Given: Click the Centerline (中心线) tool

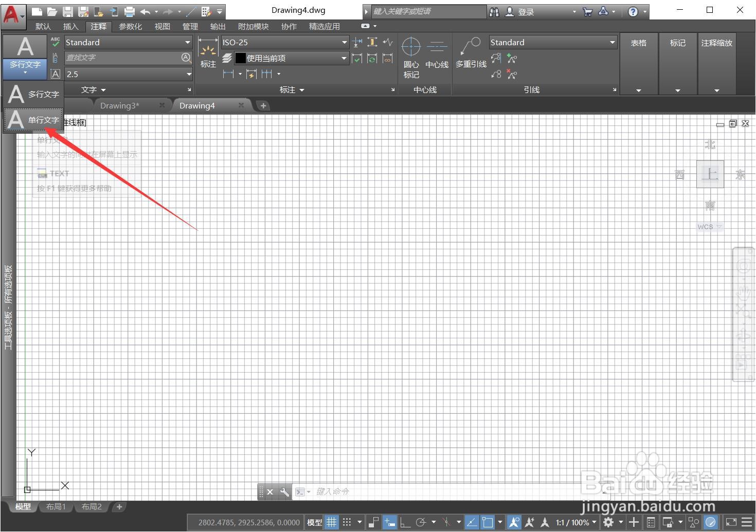Looking at the screenshot, I should coord(437,53).
